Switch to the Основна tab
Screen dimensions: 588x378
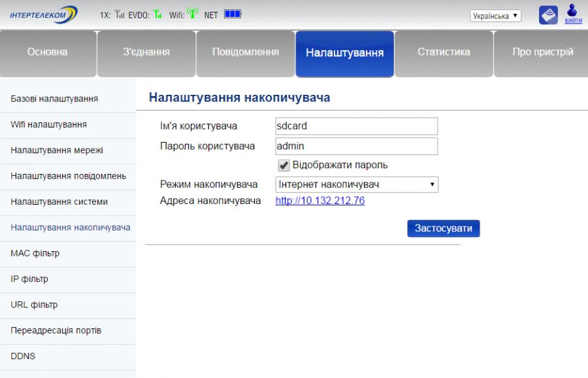click(x=47, y=52)
